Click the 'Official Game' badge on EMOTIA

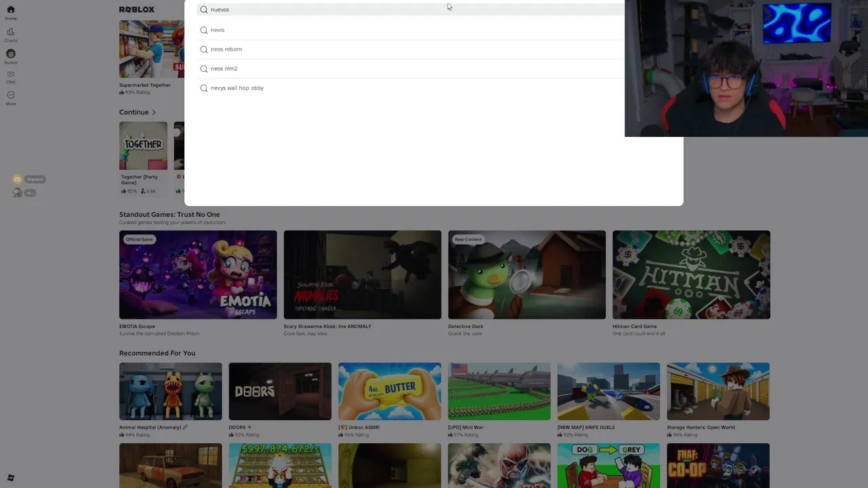click(139, 239)
